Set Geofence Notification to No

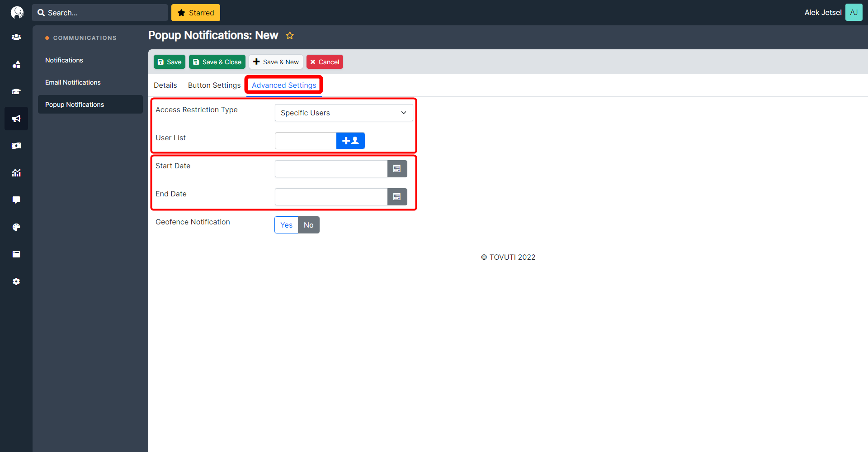pyautogui.click(x=309, y=225)
